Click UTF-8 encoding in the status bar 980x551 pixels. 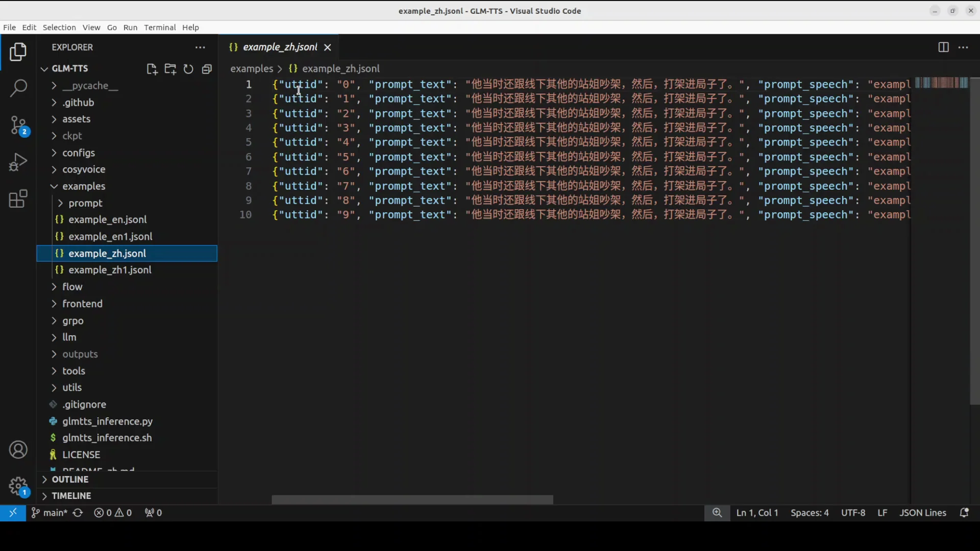click(853, 513)
